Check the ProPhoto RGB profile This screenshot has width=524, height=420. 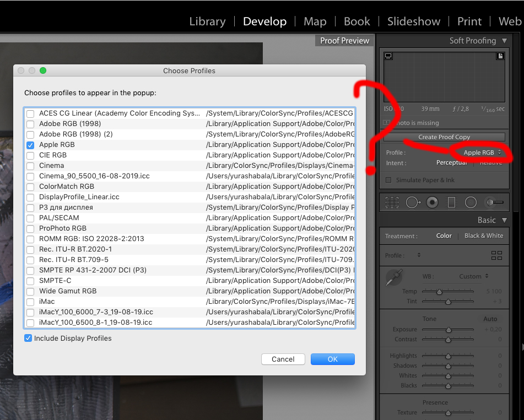[30, 228]
